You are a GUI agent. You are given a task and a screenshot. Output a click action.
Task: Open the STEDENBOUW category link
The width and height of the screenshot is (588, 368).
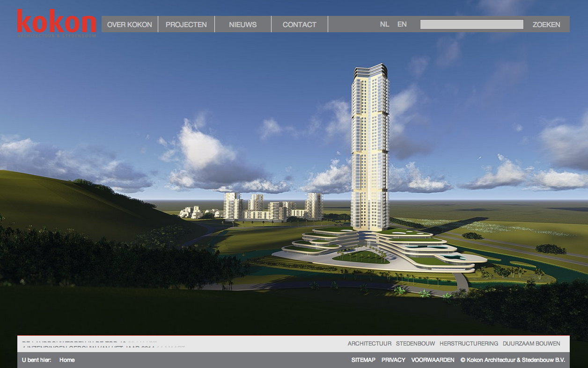[x=415, y=344]
